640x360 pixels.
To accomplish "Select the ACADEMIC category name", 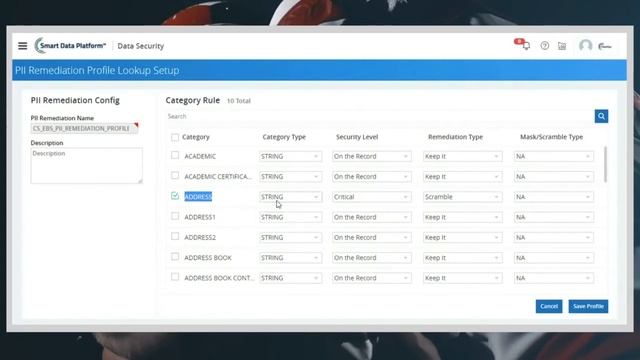I will 200,156.
